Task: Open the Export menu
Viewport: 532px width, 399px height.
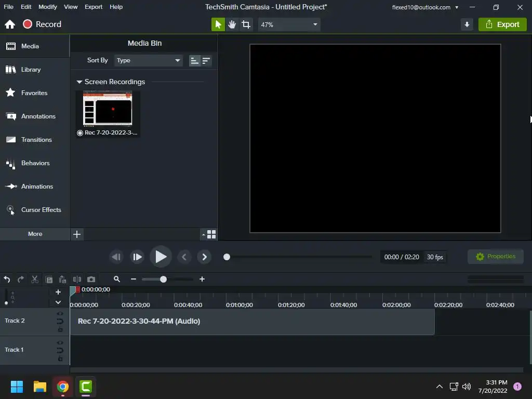Action: pyautogui.click(x=94, y=7)
